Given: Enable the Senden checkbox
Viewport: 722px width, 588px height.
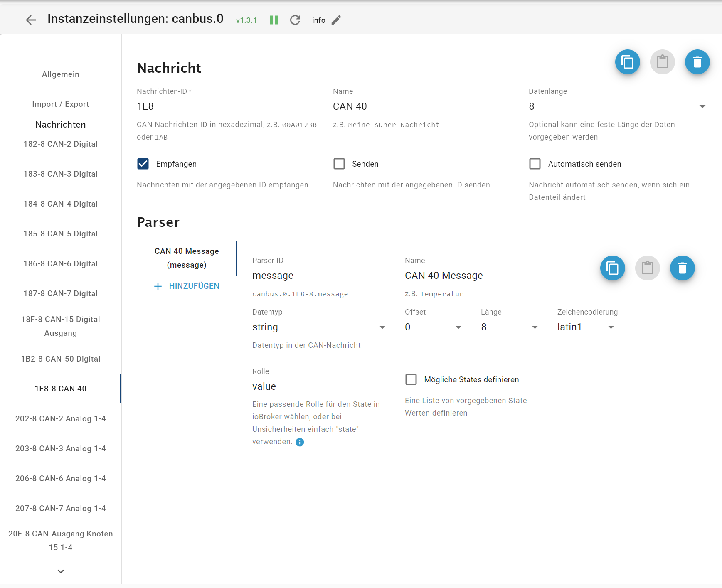Looking at the screenshot, I should click(339, 164).
